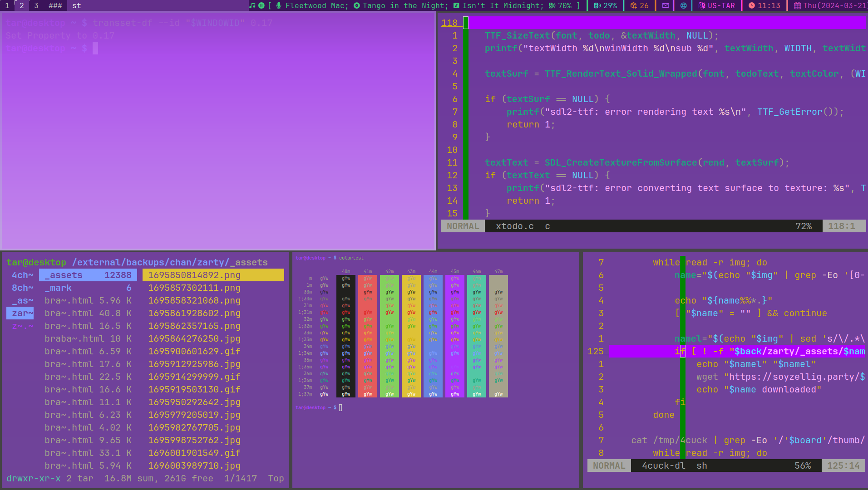Viewport: 868px width, 490px height.
Task: Click the microphone artist icon before Fleetwood Mac
Action: tap(279, 5)
